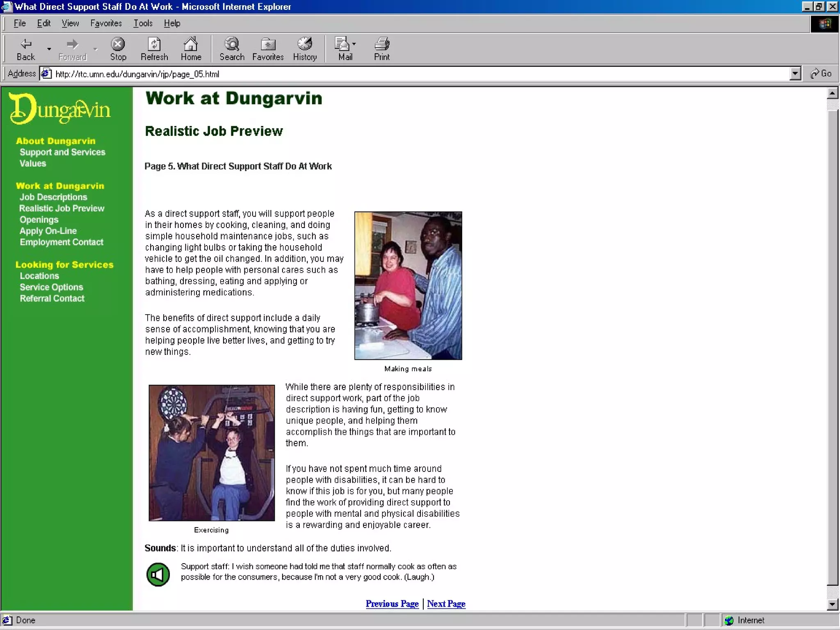840x630 pixels.
Task: Open the Apply On-Line link
Action: (48, 231)
